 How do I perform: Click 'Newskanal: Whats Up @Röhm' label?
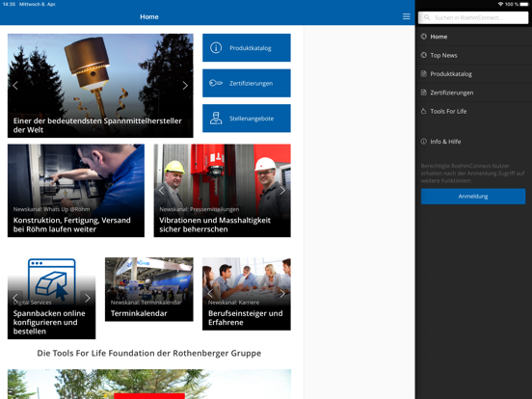point(52,209)
